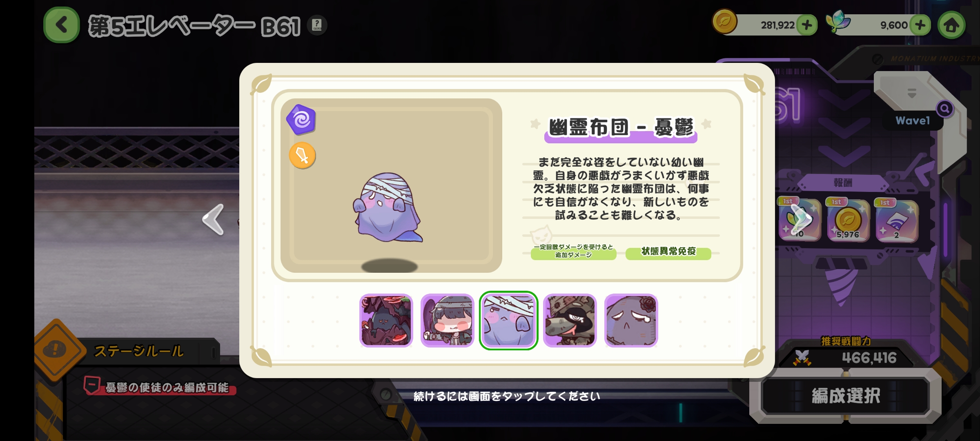Viewport: 980px width, 441px height.
Task: Add gold coins with the plus button
Action: [x=807, y=25]
